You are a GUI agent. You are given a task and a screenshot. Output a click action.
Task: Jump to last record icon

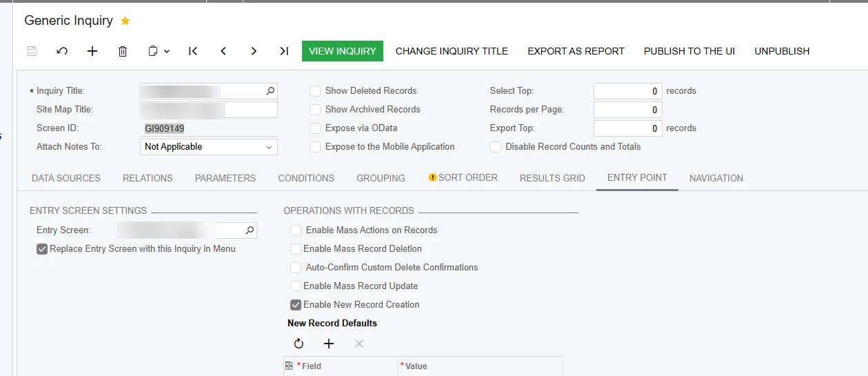pos(284,51)
